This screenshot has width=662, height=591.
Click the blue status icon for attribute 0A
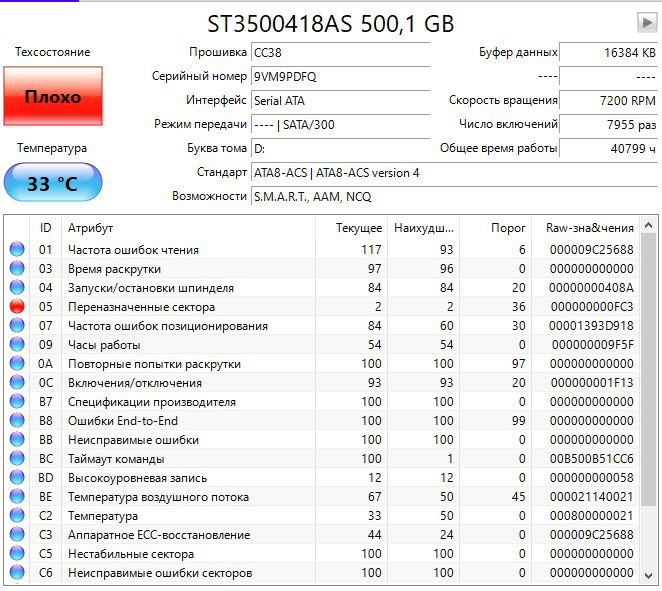(x=17, y=363)
